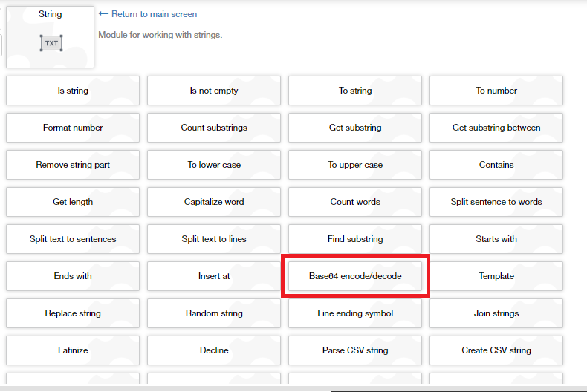Select Split sentence to words action
587x392 pixels.
[x=496, y=202]
